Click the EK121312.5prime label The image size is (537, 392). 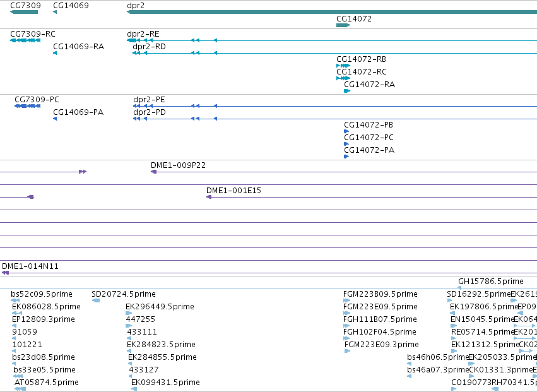tap(485, 345)
